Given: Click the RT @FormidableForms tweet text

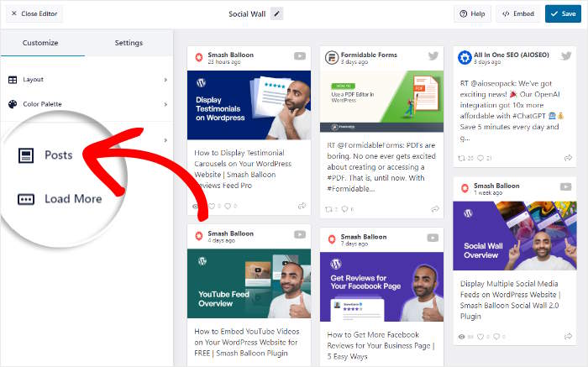Looking at the screenshot, I should click(x=381, y=167).
